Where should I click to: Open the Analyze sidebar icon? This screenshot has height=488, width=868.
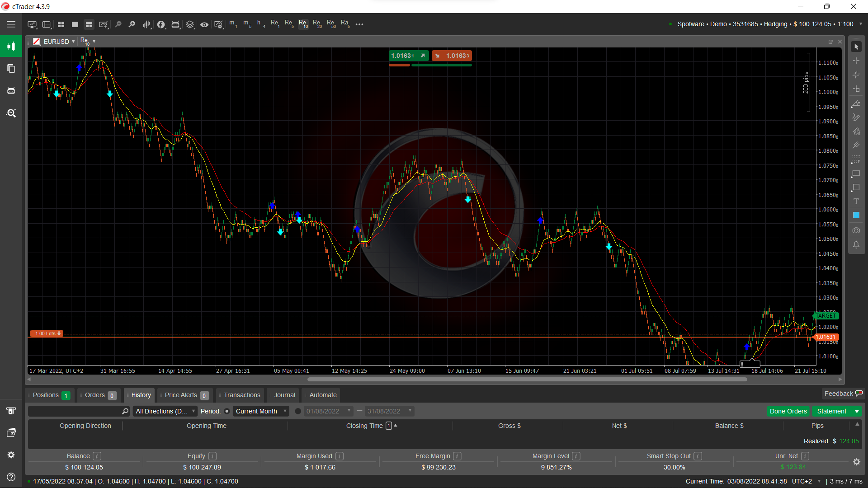point(11,113)
